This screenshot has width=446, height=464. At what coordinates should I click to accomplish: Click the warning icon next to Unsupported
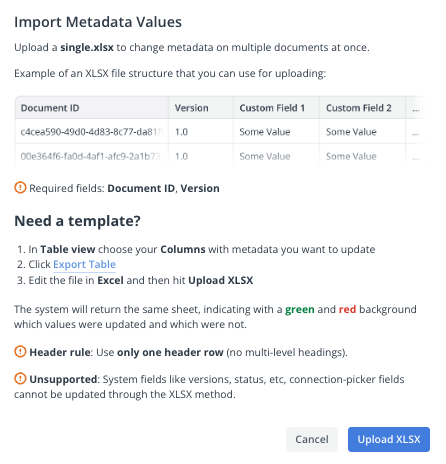tap(20, 379)
